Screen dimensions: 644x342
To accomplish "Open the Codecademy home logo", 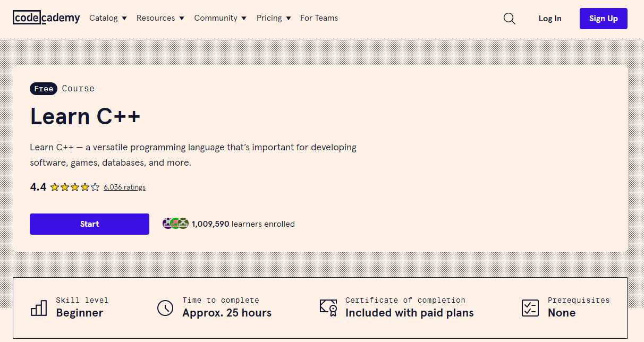I will (x=46, y=18).
